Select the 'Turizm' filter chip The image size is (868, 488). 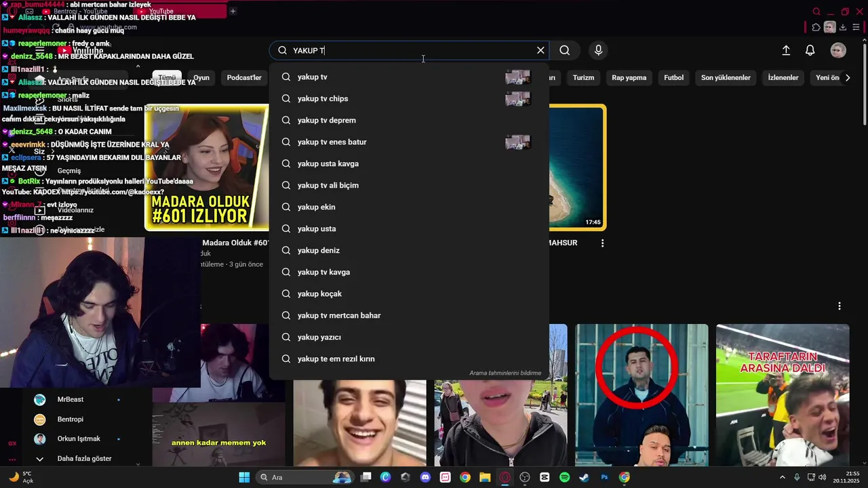(583, 77)
